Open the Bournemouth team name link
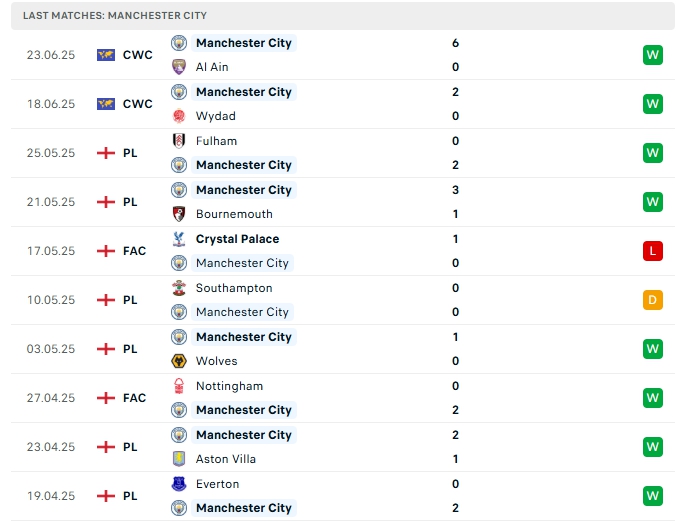The image size is (684, 523). (x=234, y=214)
